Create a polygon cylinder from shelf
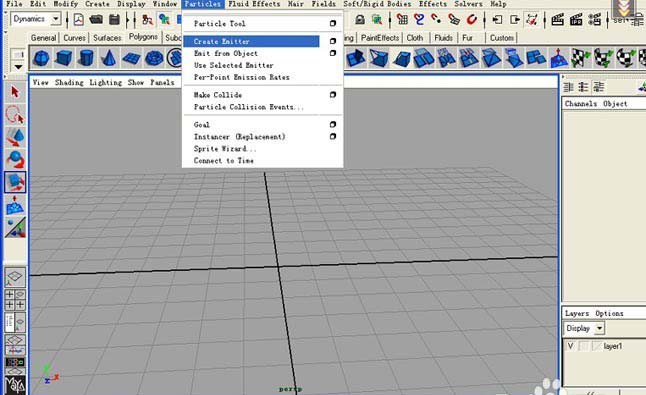 (x=86, y=58)
